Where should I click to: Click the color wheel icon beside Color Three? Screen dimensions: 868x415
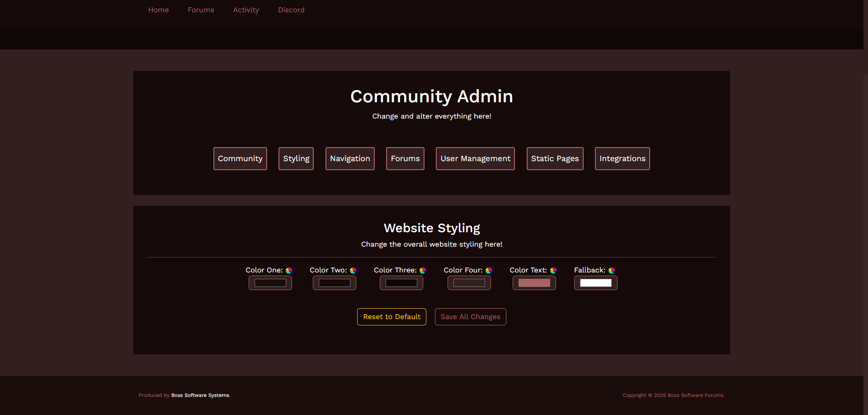pyautogui.click(x=423, y=271)
